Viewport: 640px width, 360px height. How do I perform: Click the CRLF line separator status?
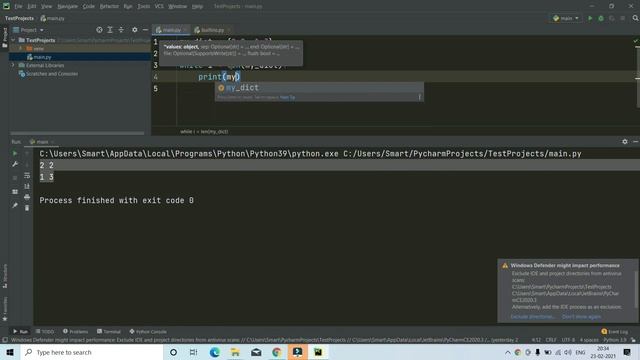point(551,340)
